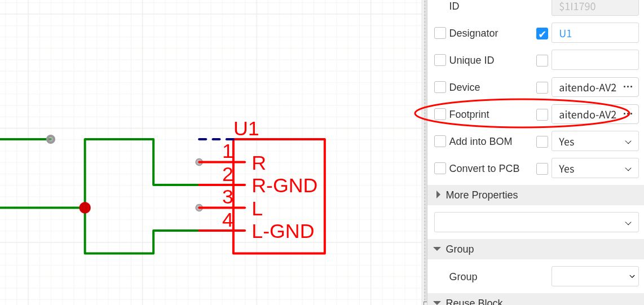Viewport: 644px width, 305px height.
Task: Tick the checkbox before the Convert to PCB dropdown
Action: pyautogui.click(x=542, y=169)
